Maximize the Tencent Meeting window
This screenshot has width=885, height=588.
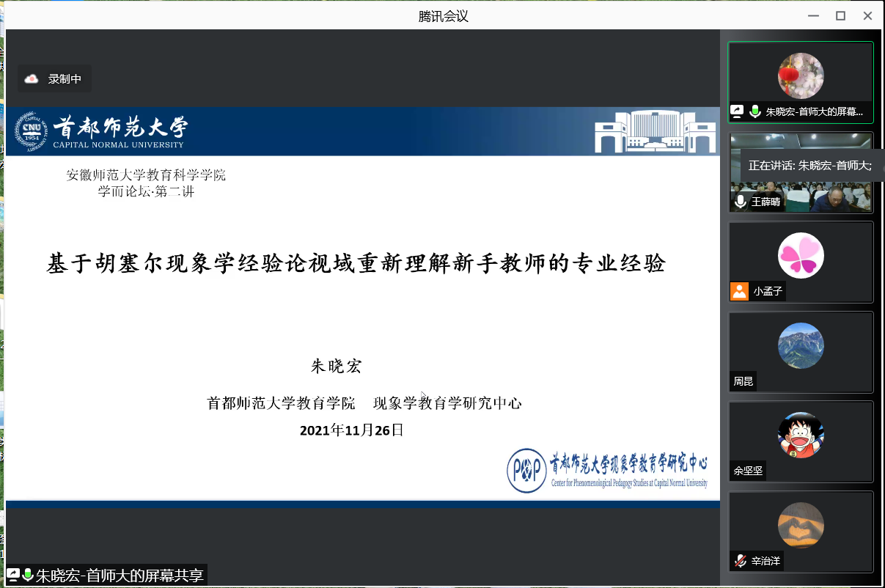click(x=840, y=15)
